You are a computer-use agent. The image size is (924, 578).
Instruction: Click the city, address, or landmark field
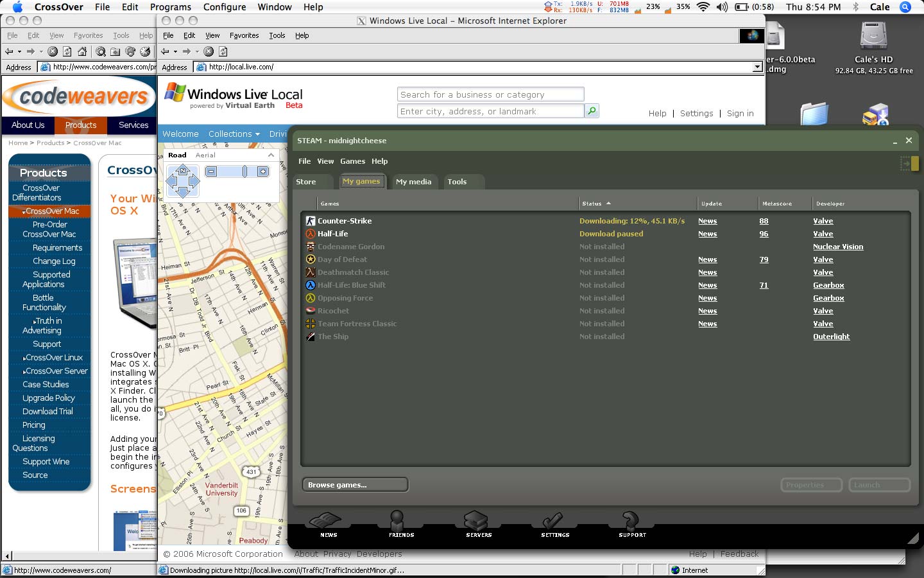pyautogui.click(x=490, y=111)
